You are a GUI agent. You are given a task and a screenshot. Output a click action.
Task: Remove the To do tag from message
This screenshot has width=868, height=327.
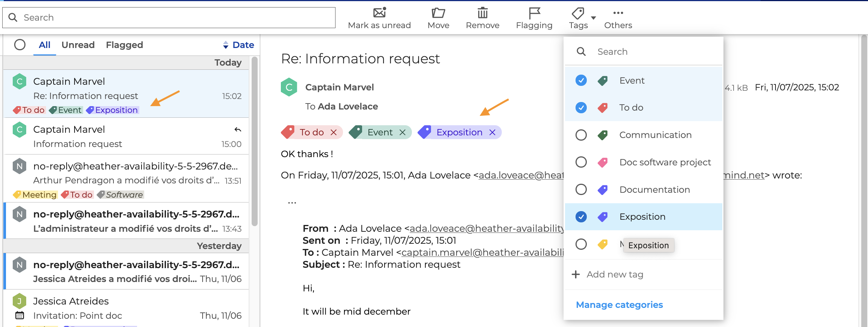(334, 132)
